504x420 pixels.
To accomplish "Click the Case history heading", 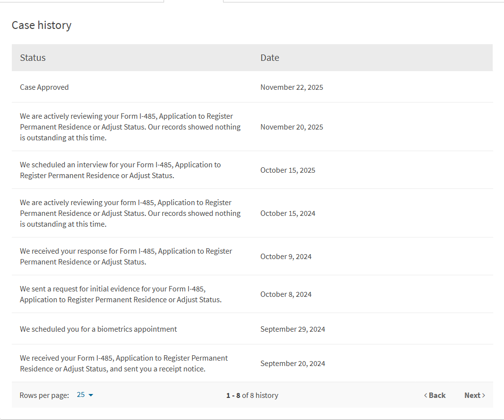I will pyautogui.click(x=42, y=25).
